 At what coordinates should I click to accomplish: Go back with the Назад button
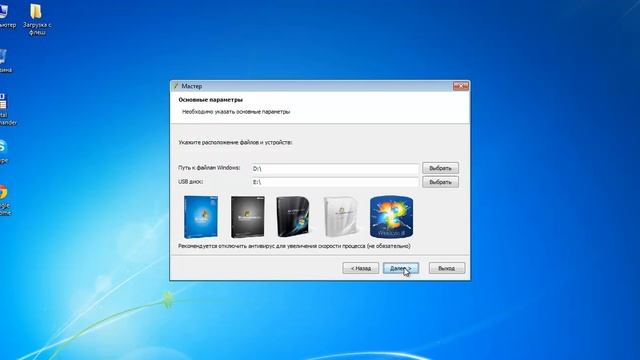pyautogui.click(x=360, y=268)
